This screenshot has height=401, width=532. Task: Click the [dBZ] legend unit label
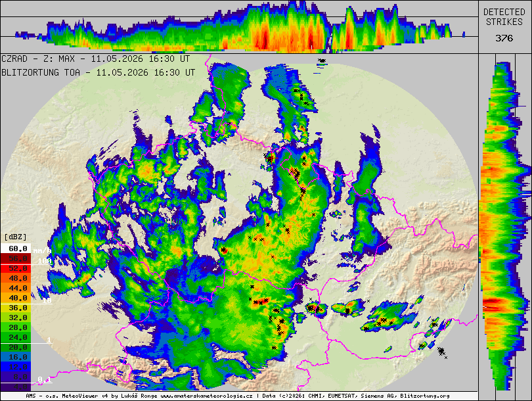coord(16,237)
